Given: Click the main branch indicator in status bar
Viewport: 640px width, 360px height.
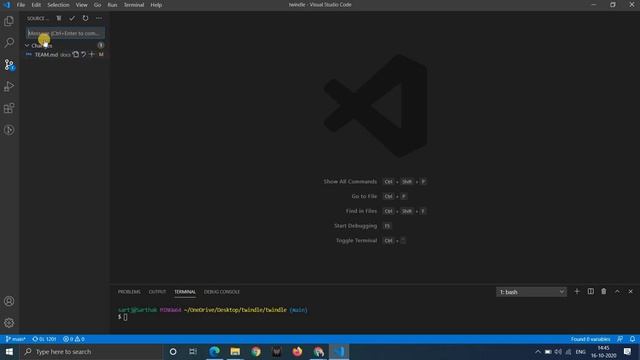Looking at the screenshot, I should [16, 339].
